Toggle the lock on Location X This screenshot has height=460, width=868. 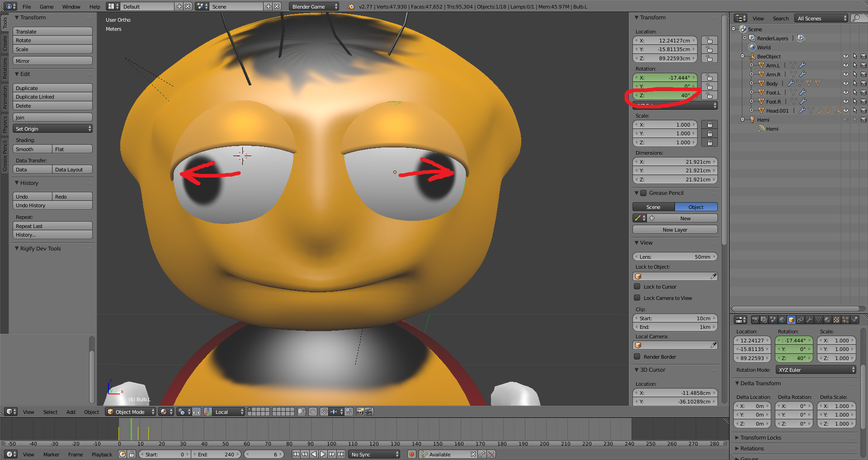click(710, 40)
